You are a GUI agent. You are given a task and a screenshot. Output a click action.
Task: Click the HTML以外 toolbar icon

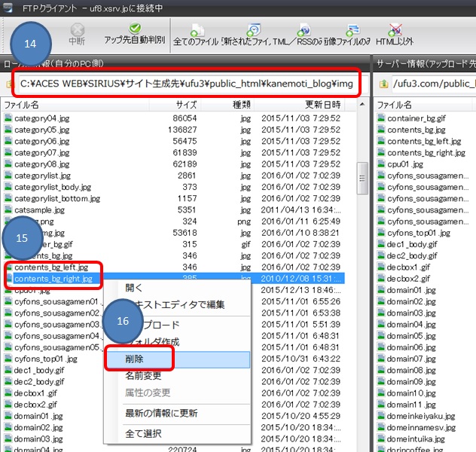(394, 31)
